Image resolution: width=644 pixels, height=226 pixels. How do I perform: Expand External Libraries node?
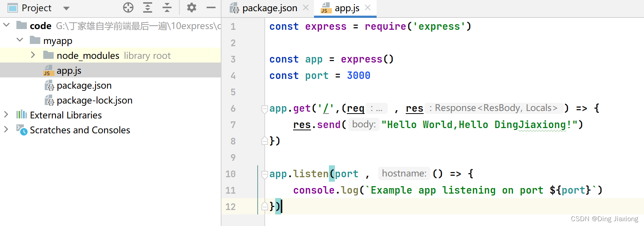click(x=6, y=115)
